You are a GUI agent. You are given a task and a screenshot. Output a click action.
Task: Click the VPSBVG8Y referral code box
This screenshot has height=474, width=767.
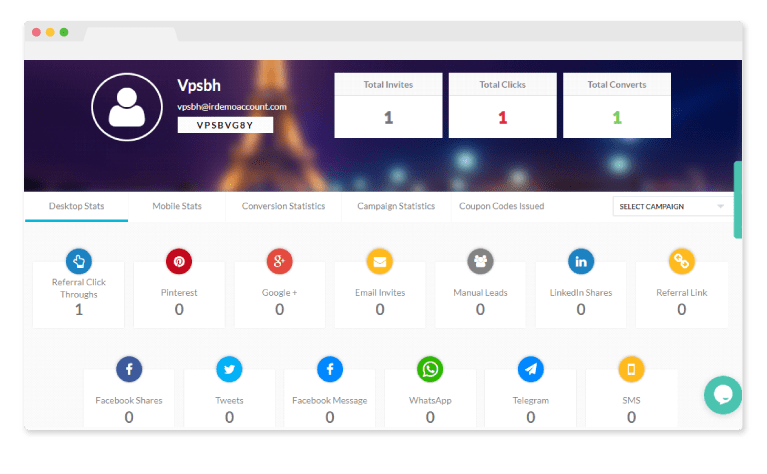(225, 125)
